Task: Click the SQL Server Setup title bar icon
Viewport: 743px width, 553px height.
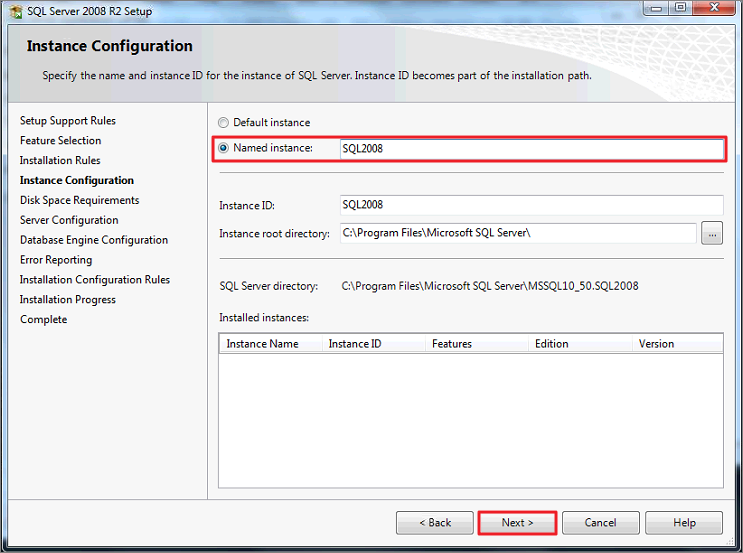Action: pyautogui.click(x=16, y=11)
